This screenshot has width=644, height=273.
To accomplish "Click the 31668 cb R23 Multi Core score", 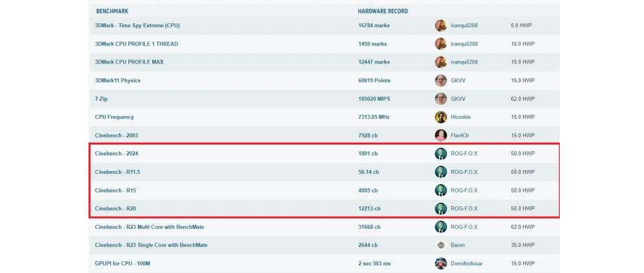I will click(x=371, y=227).
